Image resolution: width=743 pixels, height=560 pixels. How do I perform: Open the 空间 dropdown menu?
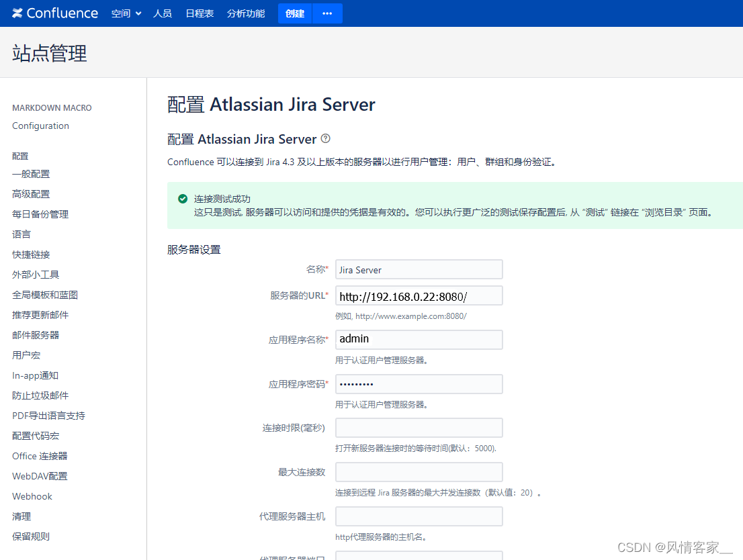point(126,13)
